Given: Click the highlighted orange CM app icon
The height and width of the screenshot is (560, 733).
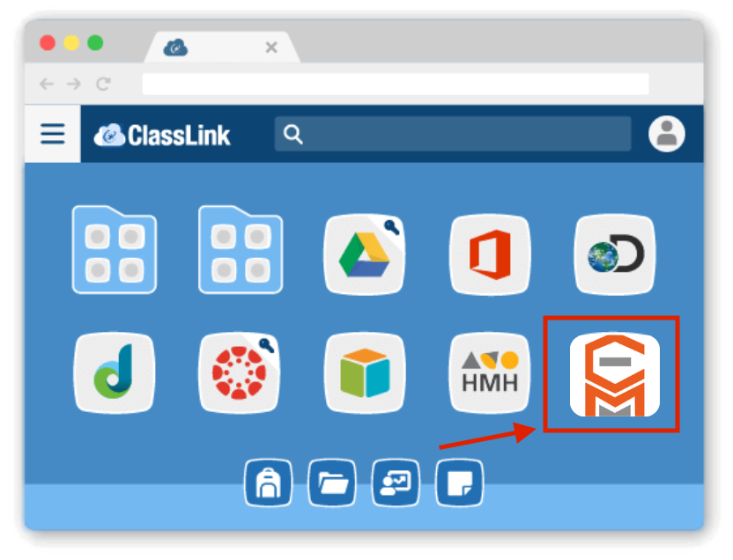Looking at the screenshot, I should click(615, 375).
